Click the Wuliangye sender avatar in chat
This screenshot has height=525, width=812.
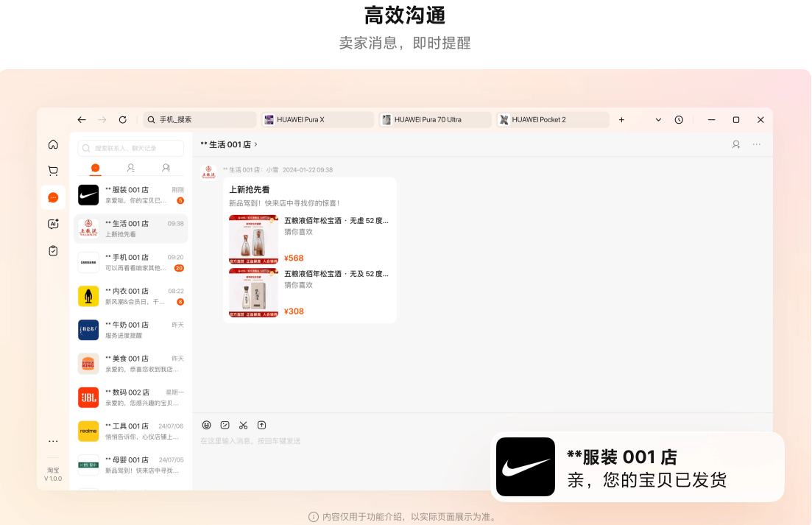click(208, 172)
